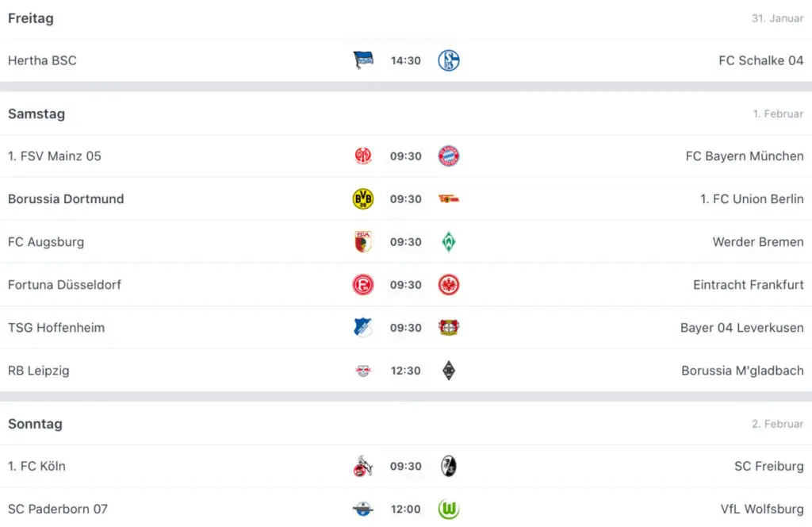This screenshot has width=812, height=527.
Task: Open the TSG Hoffenheim team link
Action: tap(56, 328)
